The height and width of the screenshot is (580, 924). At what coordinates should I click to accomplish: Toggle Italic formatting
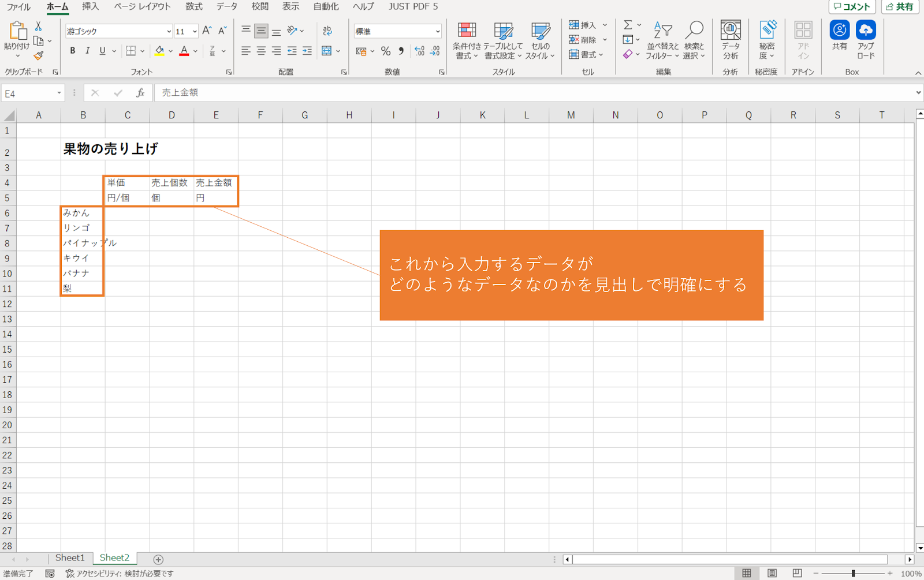(x=87, y=51)
